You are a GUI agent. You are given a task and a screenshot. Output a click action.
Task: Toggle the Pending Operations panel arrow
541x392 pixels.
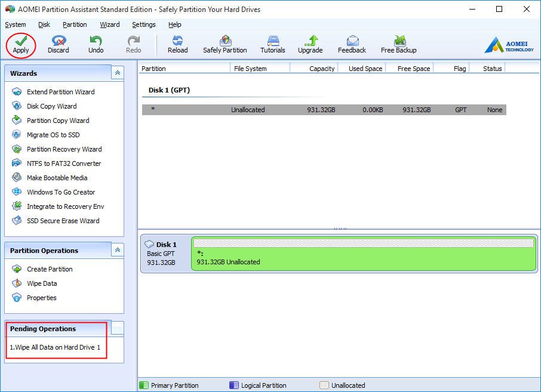point(117,328)
